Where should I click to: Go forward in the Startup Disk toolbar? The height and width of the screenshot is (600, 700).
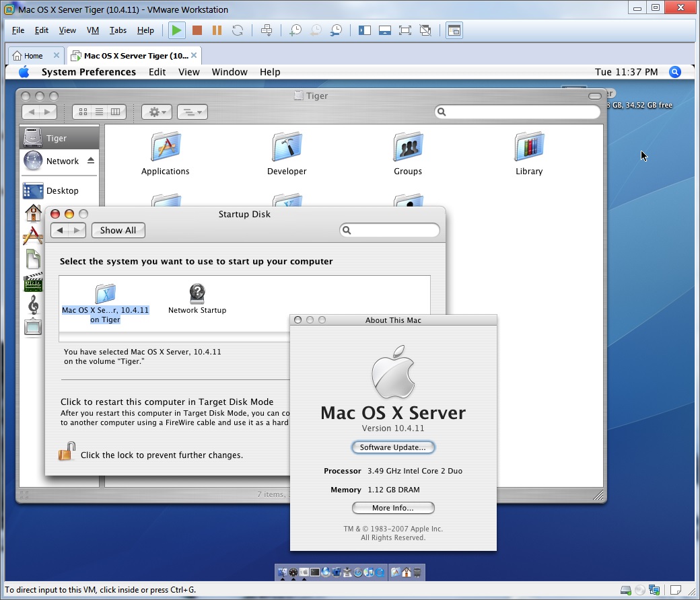[x=77, y=230]
